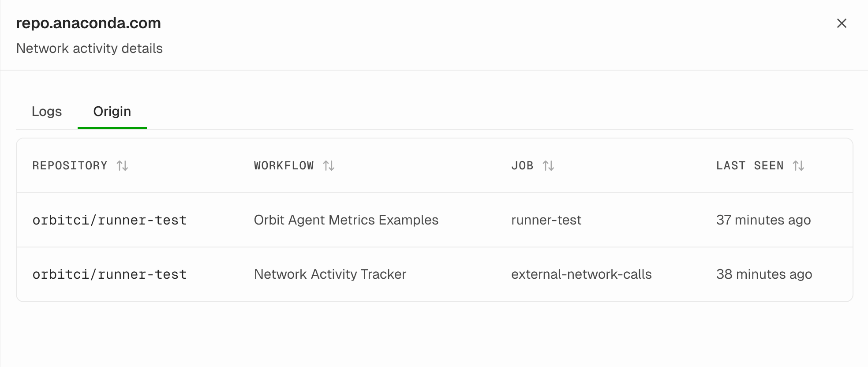Toggle sorting on the Job column icon
868x367 pixels.
(x=548, y=166)
